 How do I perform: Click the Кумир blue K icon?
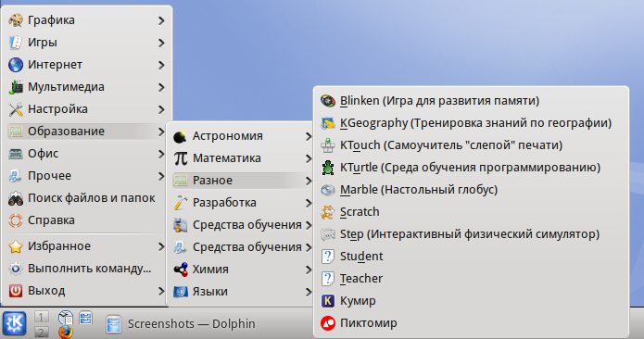tap(328, 301)
